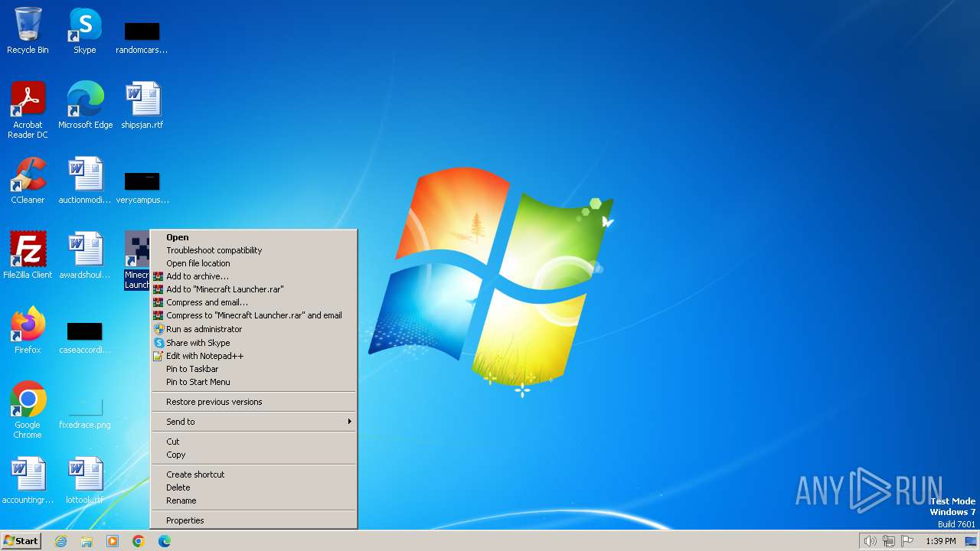
Task: Open the volume speaker tray icon
Action: (870, 541)
